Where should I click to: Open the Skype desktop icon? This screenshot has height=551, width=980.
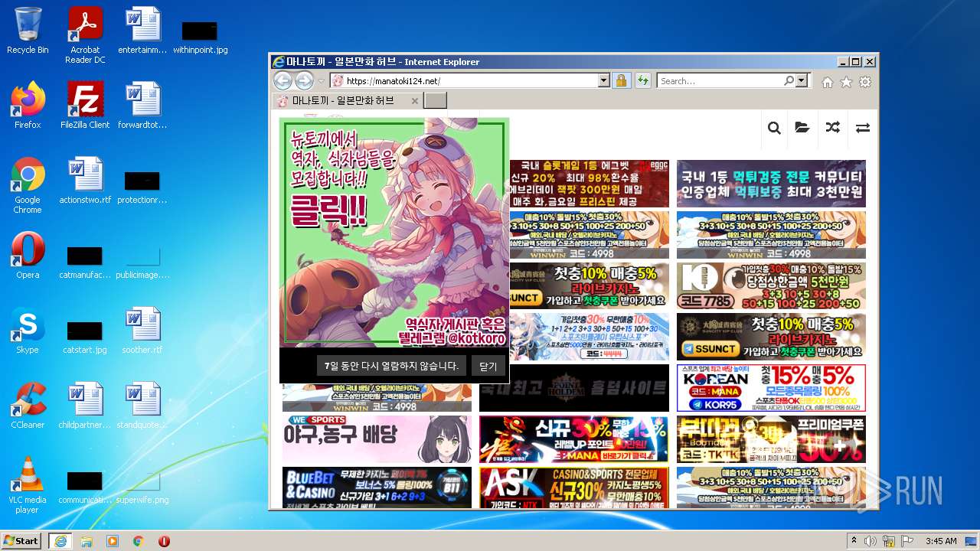click(28, 331)
